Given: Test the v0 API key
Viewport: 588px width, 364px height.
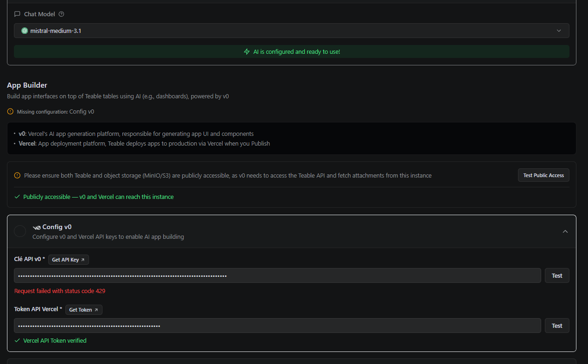Looking at the screenshot, I should click(x=556, y=275).
